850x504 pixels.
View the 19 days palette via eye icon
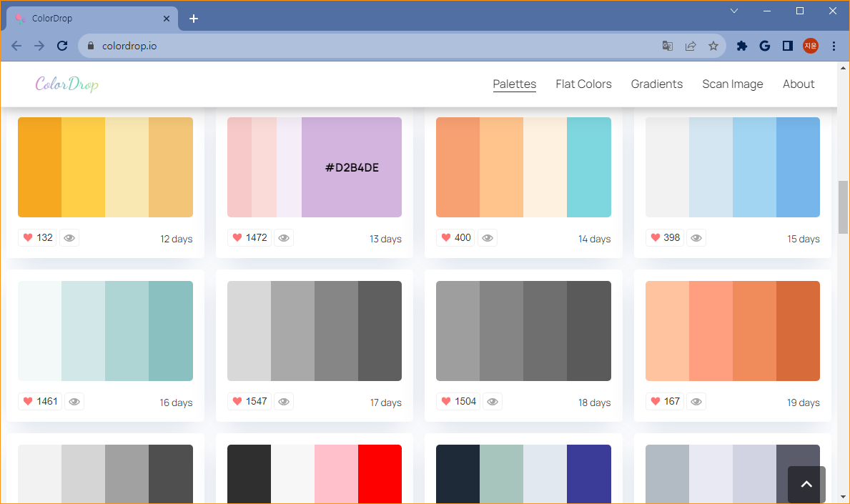(x=696, y=401)
